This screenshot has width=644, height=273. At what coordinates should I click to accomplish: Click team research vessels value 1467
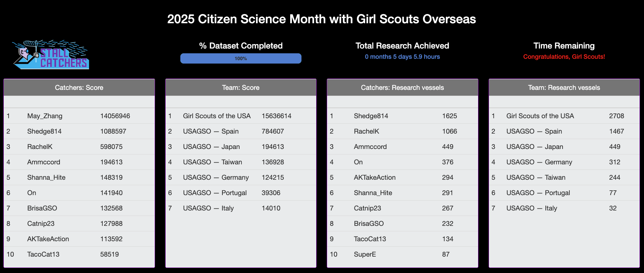(617, 131)
